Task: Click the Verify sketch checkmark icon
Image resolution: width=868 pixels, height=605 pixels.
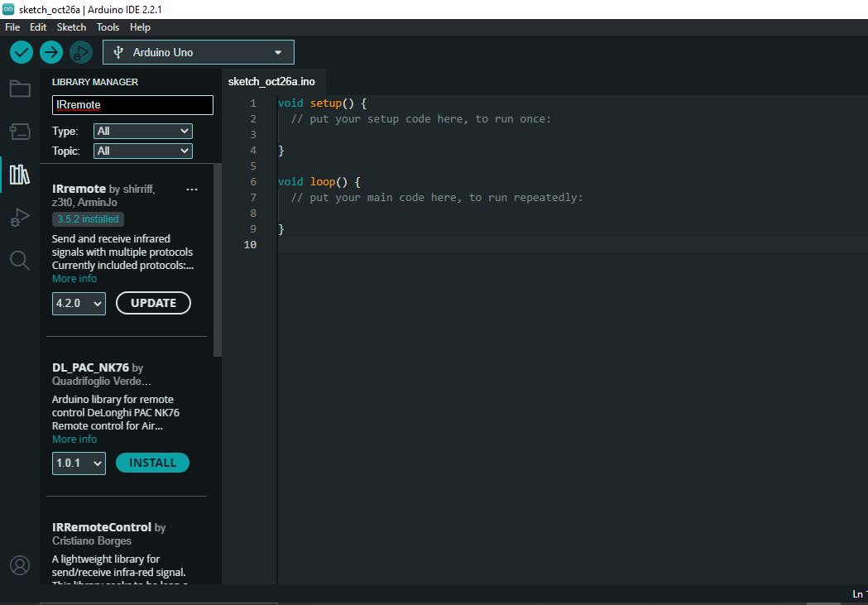Action: pos(21,51)
